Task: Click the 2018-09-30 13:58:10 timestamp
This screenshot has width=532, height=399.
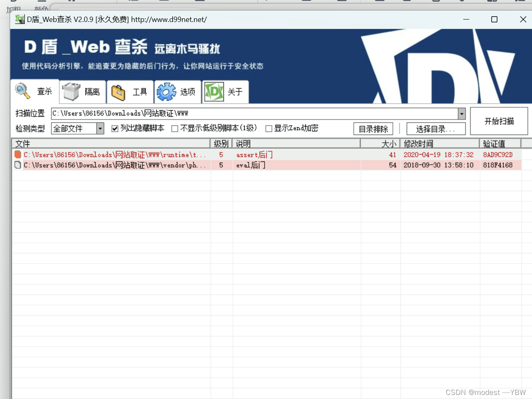Action: point(438,165)
